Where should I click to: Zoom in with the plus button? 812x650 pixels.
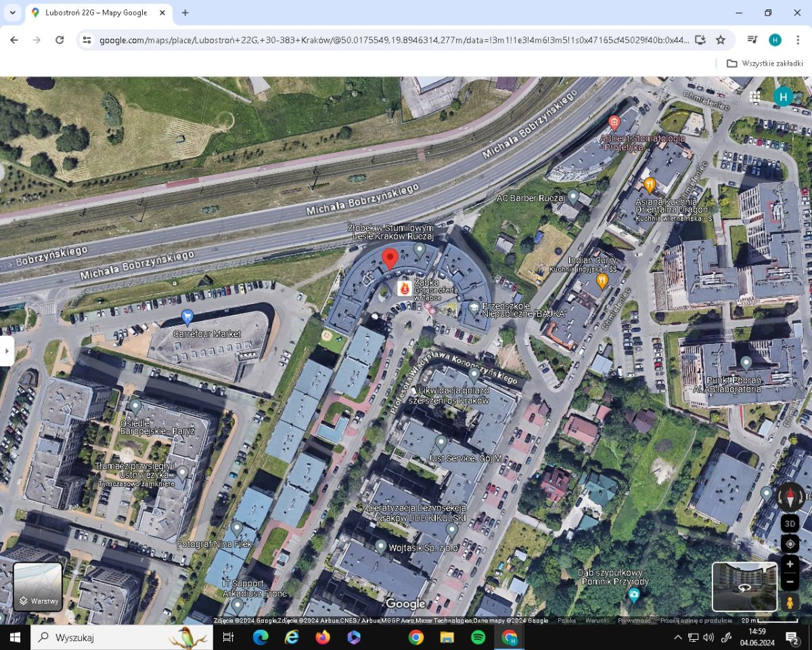(790, 564)
